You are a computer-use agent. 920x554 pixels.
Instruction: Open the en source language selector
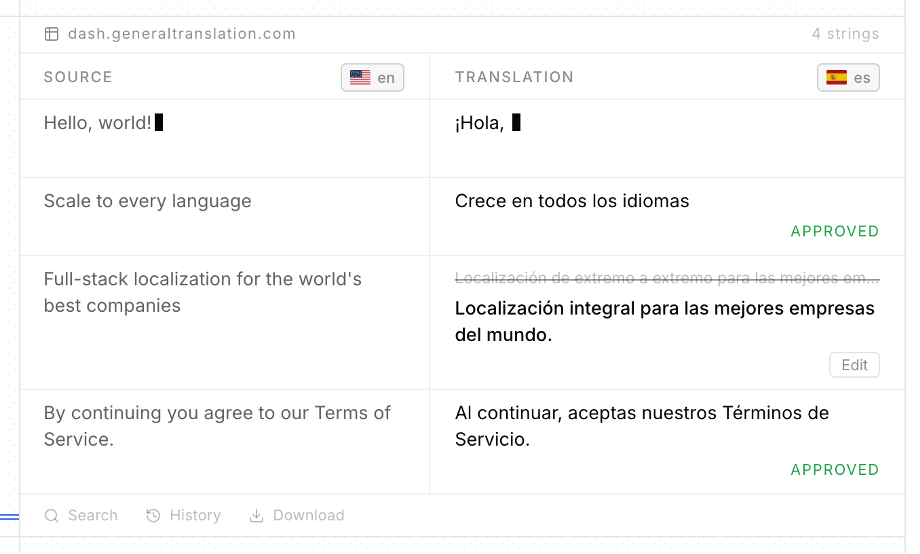[x=373, y=77]
